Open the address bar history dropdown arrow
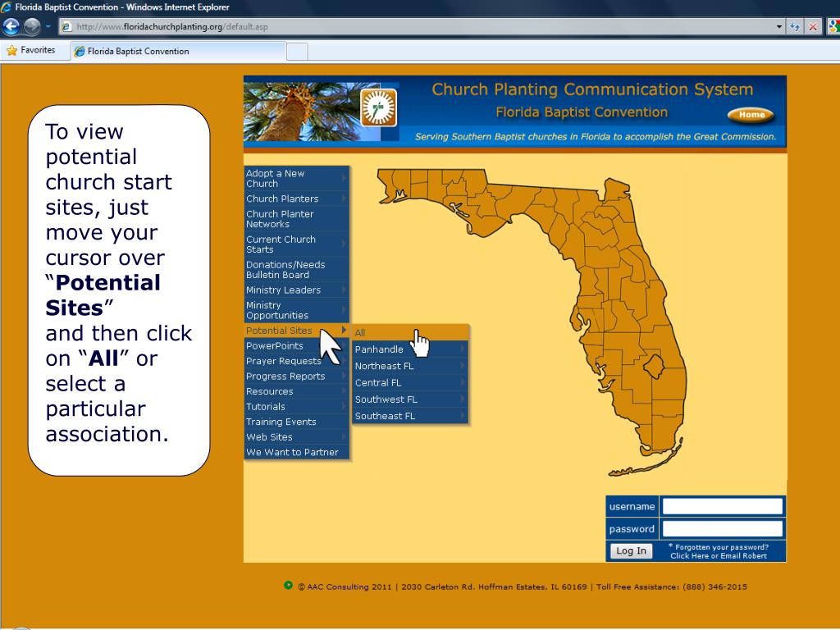 tap(779, 27)
